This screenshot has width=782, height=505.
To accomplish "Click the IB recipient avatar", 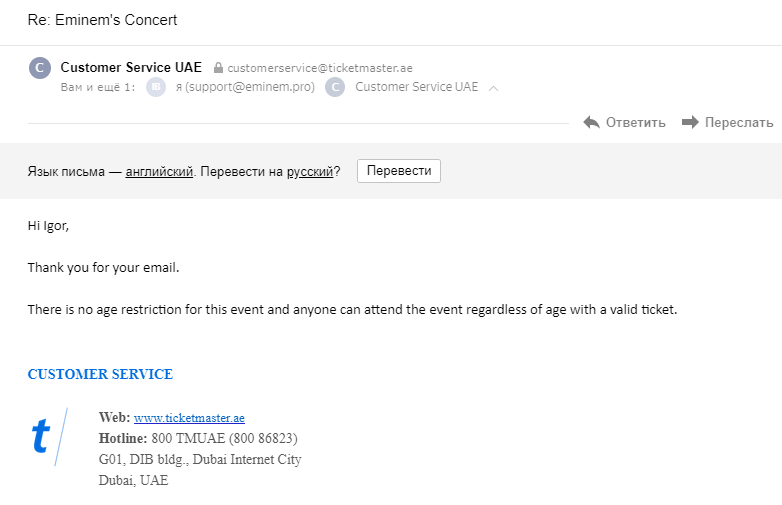I will (x=156, y=87).
